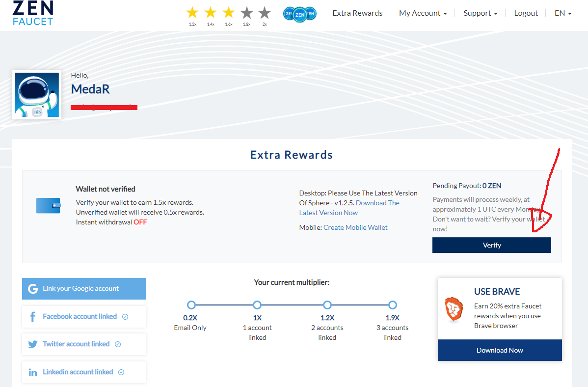Click the gray star labeled 1.8x

246,13
